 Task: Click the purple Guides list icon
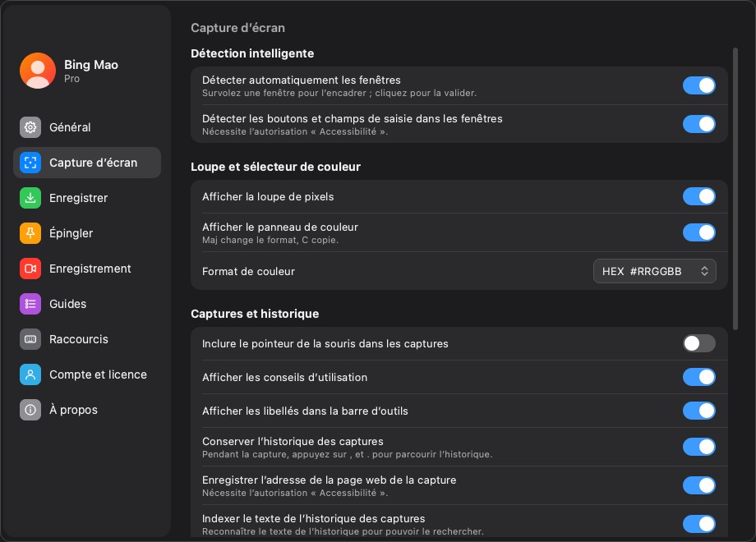(x=30, y=304)
